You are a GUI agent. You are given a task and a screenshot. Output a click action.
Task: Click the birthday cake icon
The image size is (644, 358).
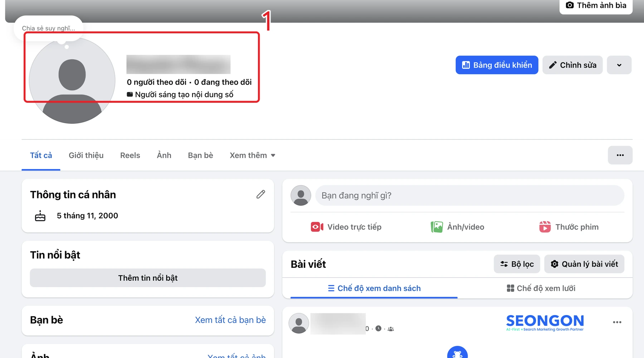pyautogui.click(x=40, y=216)
